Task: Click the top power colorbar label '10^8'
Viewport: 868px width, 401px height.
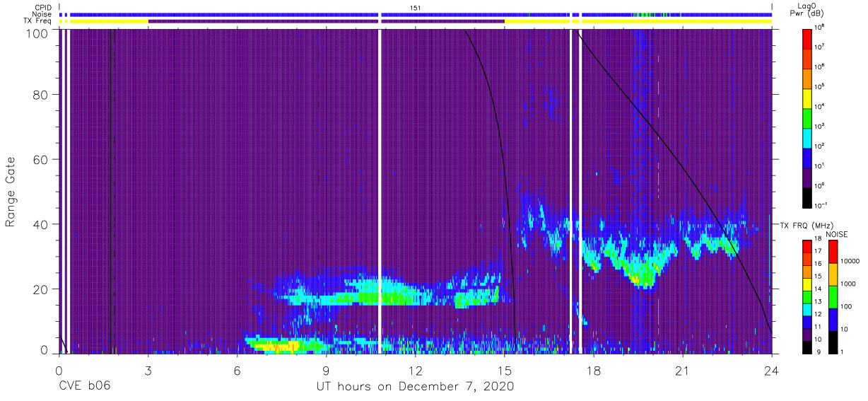Action: click(x=821, y=27)
